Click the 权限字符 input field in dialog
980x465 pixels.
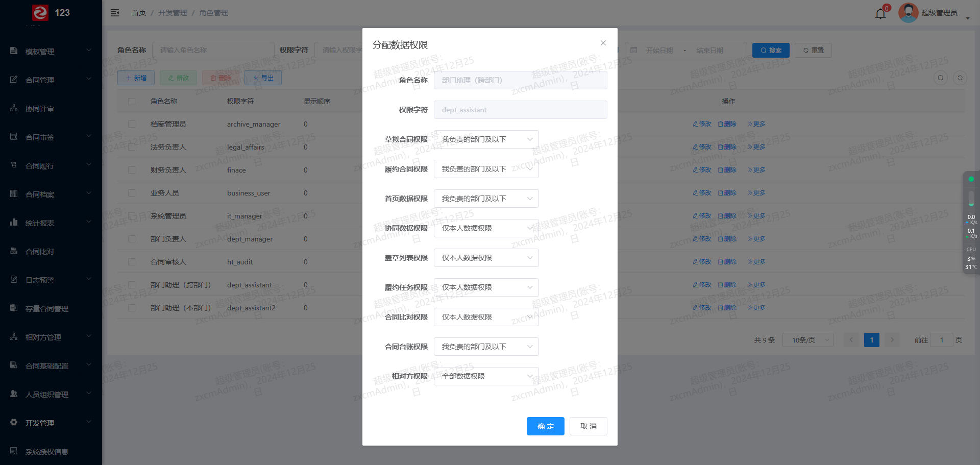[520, 110]
